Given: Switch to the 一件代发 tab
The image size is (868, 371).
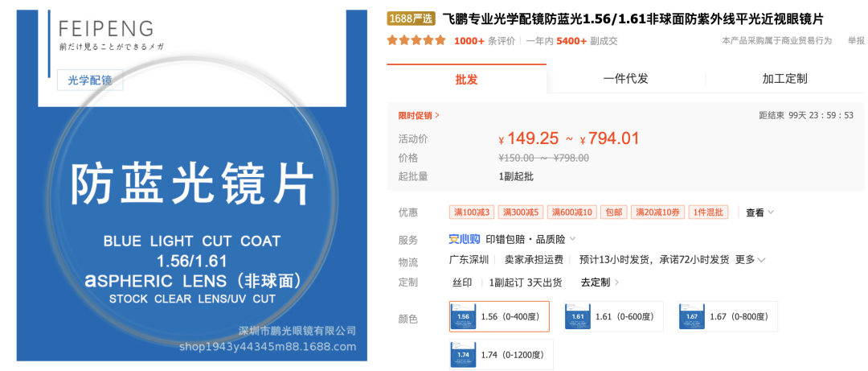Looking at the screenshot, I should tap(625, 79).
